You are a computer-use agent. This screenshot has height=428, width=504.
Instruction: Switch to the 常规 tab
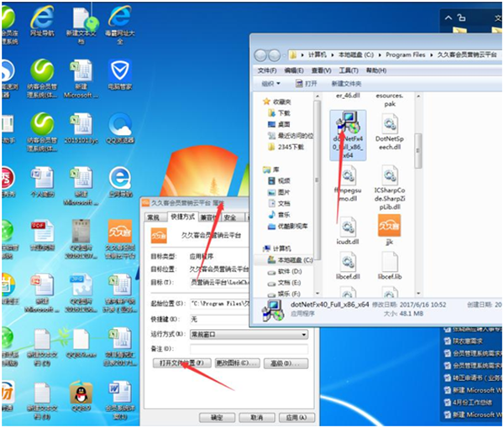point(154,217)
